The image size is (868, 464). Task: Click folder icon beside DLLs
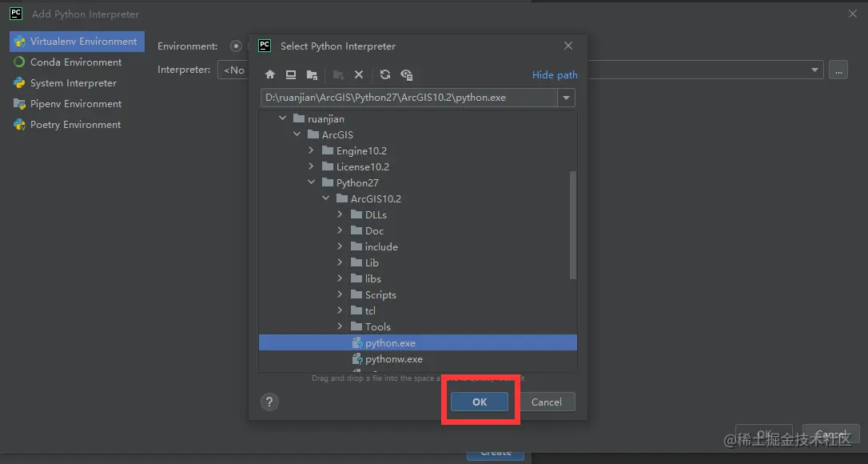click(x=356, y=214)
